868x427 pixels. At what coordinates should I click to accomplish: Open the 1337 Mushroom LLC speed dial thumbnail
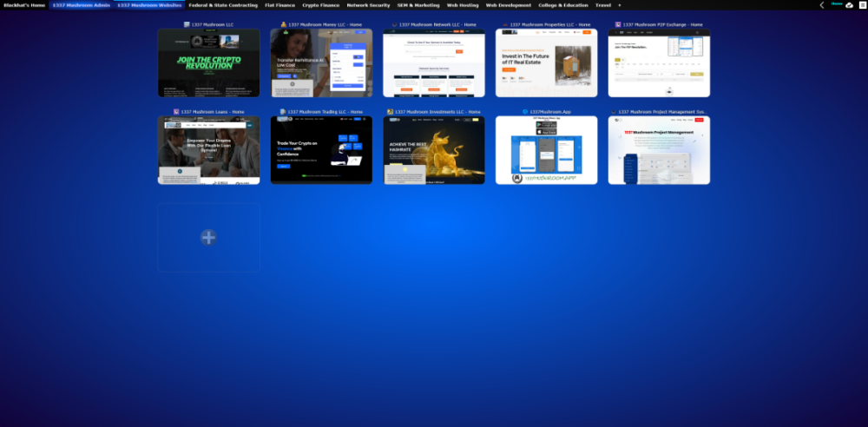pyautogui.click(x=208, y=63)
